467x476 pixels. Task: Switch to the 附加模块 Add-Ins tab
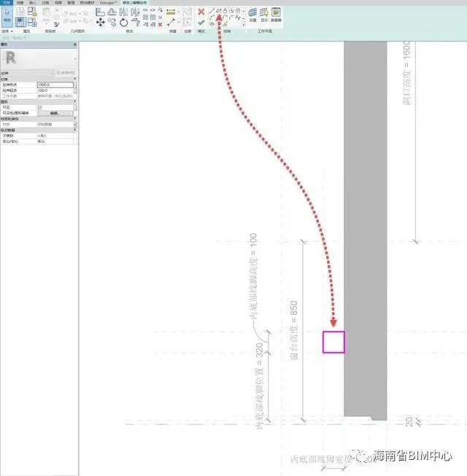[87, 2]
